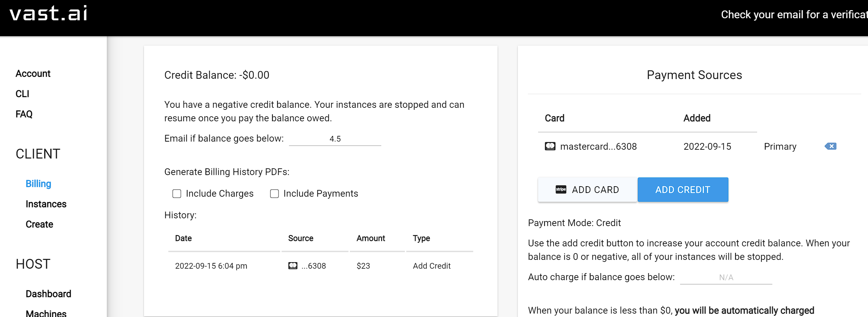This screenshot has width=868, height=317.
Task: Click the Payment Sources heading
Action: click(694, 75)
